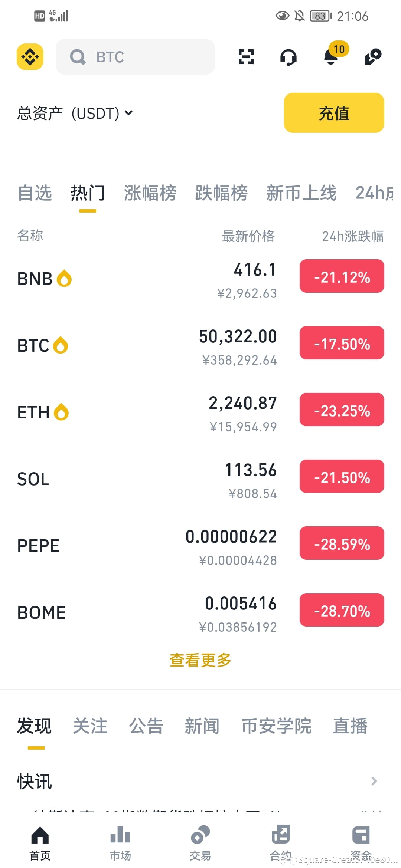
Task: Open customer support headset icon
Action: [x=288, y=57]
